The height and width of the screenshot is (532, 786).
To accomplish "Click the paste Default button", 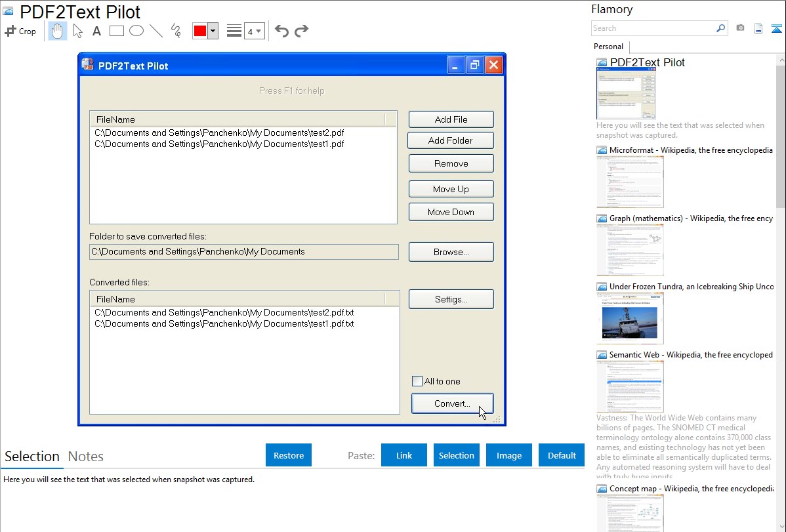I will (562, 455).
